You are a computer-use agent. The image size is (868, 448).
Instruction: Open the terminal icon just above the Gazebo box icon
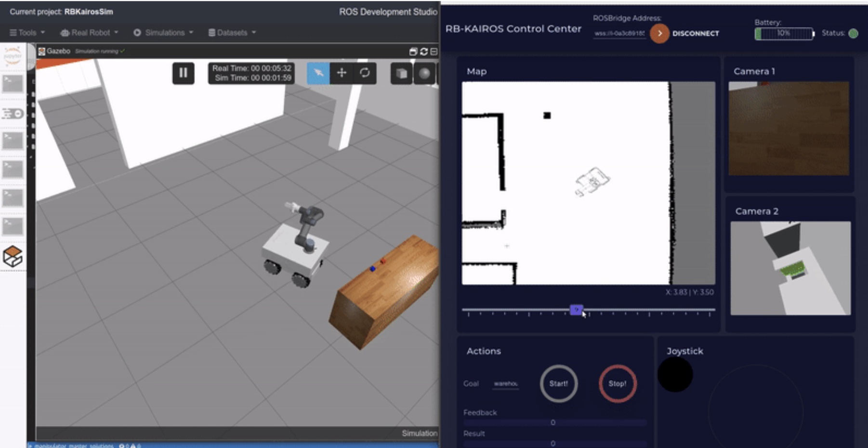click(13, 226)
